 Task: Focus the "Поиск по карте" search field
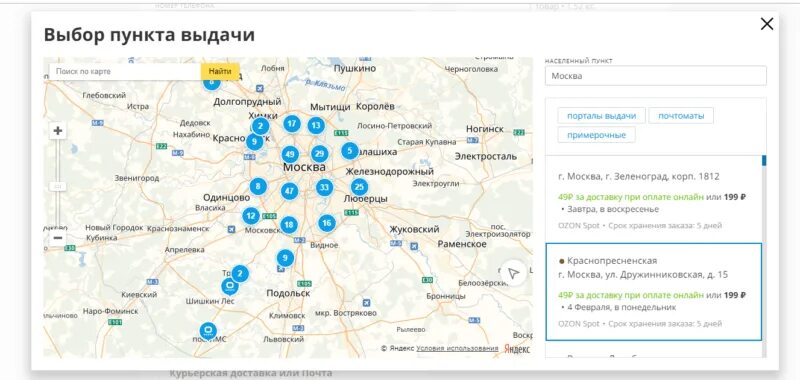click(125, 71)
